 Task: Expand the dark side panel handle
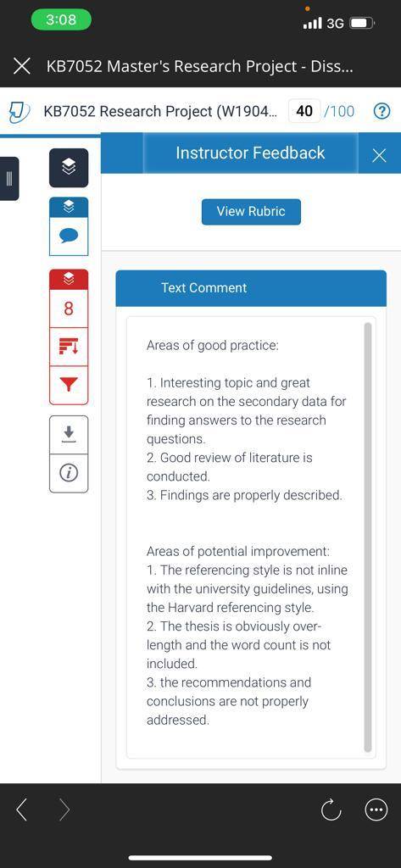coord(8,178)
